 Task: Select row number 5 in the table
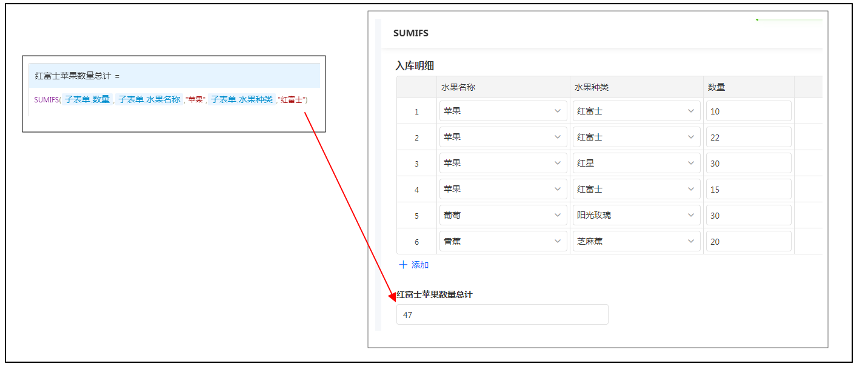(x=416, y=216)
